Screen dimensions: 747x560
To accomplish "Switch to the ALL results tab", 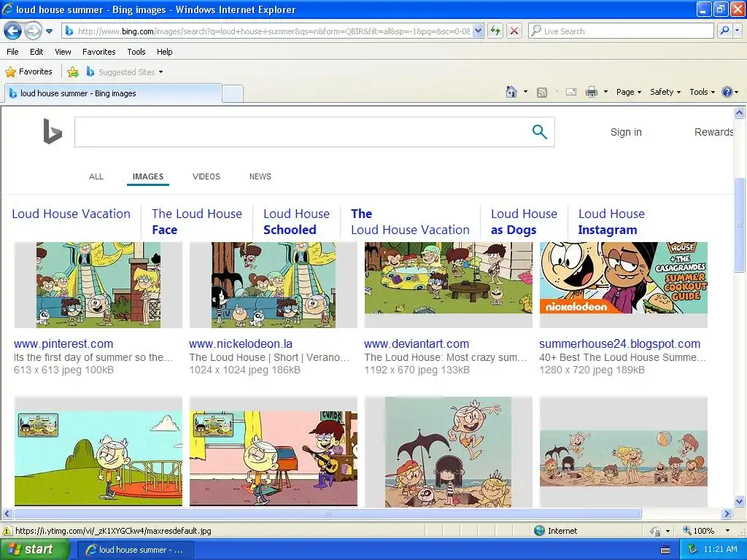I will point(96,176).
